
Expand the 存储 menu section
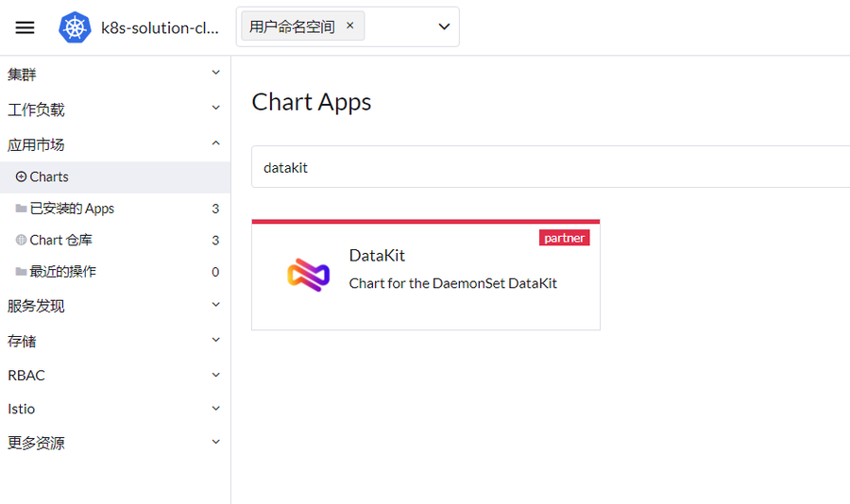[115, 341]
